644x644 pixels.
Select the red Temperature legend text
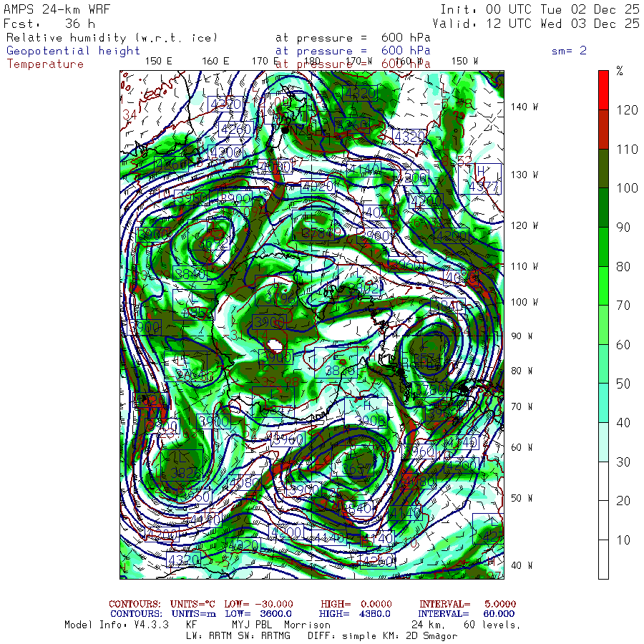(x=45, y=64)
